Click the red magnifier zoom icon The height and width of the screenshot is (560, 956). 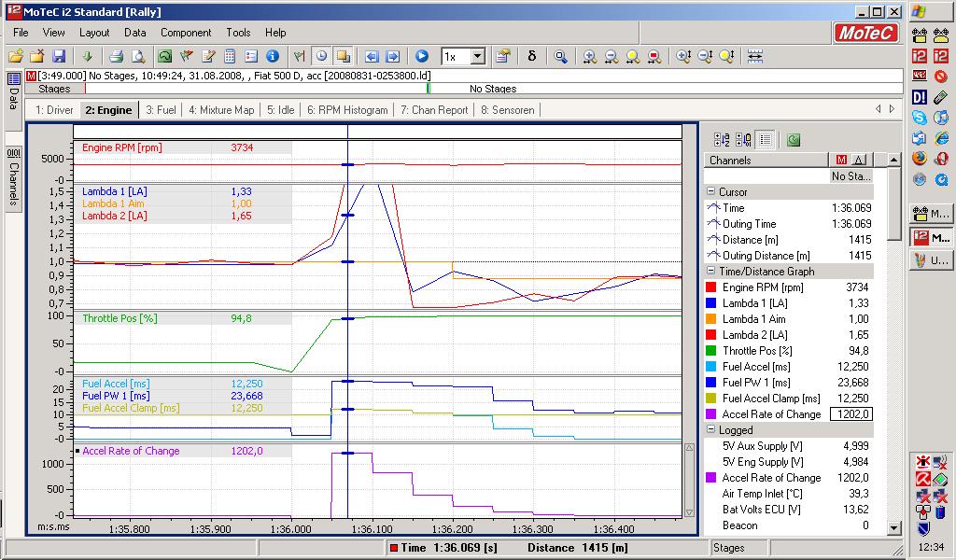click(x=654, y=57)
